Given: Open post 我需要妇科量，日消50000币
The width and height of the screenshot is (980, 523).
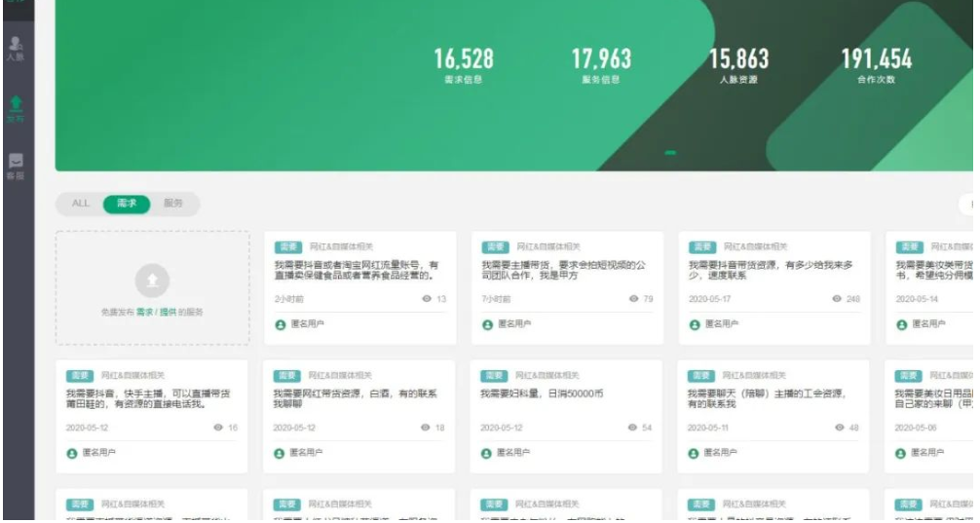Looking at the screenshot, I should pos(542,393).
